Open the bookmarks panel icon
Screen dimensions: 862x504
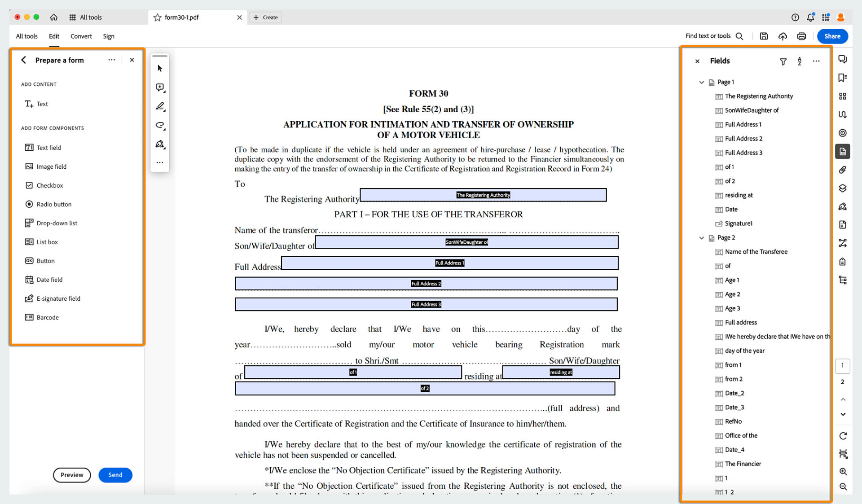843,78
